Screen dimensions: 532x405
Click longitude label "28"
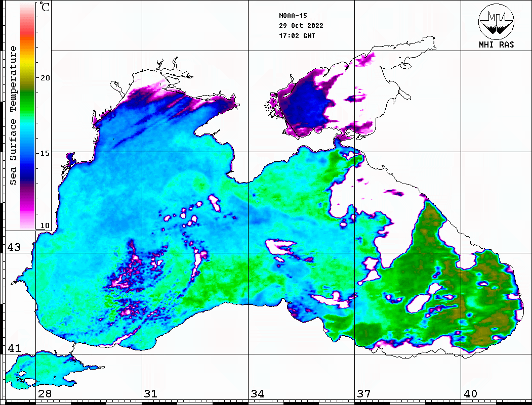coord(45,393)
